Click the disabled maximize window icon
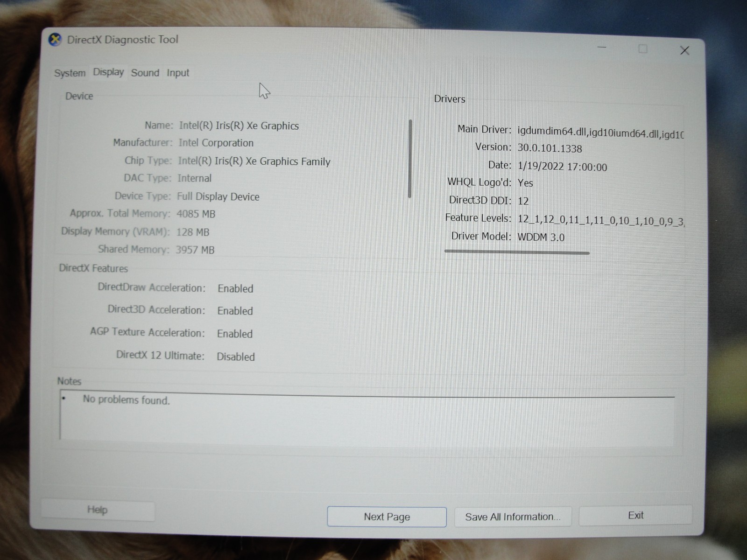The height and width of the screenshot is (560, 747). pyautogui.click(x=643, y=49)
